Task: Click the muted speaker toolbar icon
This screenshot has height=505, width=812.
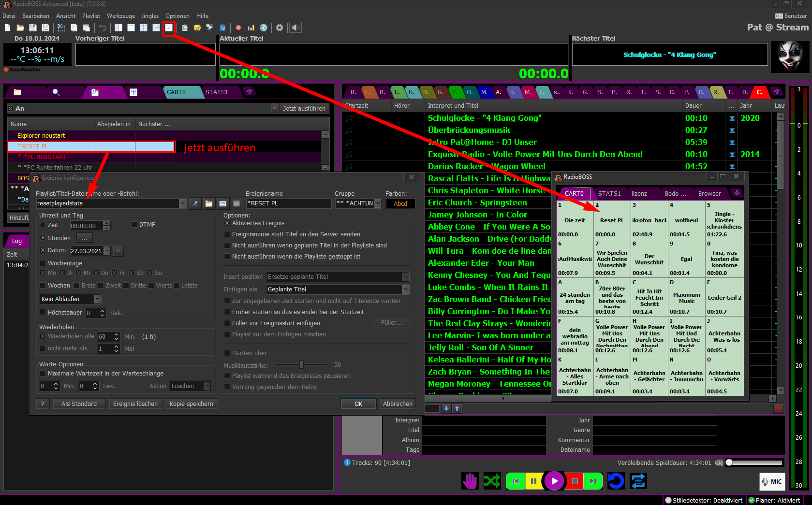Action: 295,28
